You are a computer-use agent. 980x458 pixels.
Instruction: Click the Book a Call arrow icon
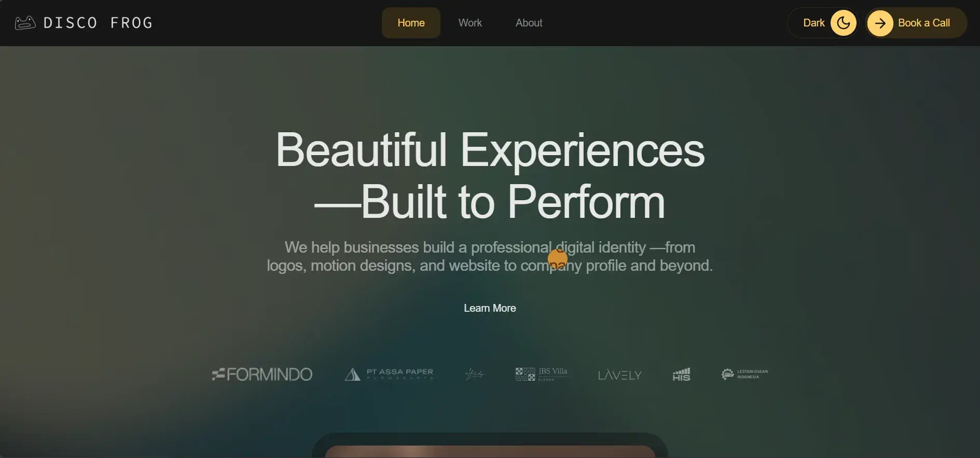(x=880, y=23)
